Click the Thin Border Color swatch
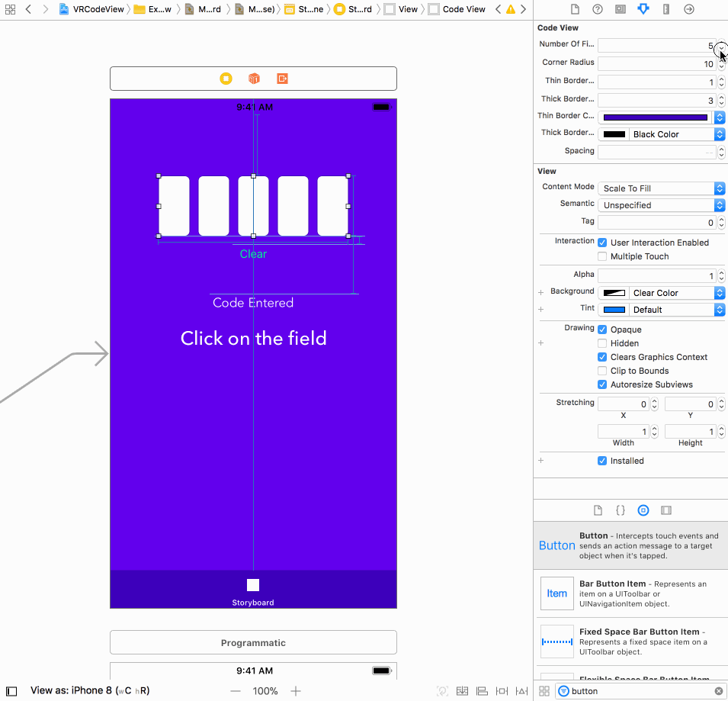Image resolution: width=728 pixels, height=701 pixels. click(x=655, y=117)
